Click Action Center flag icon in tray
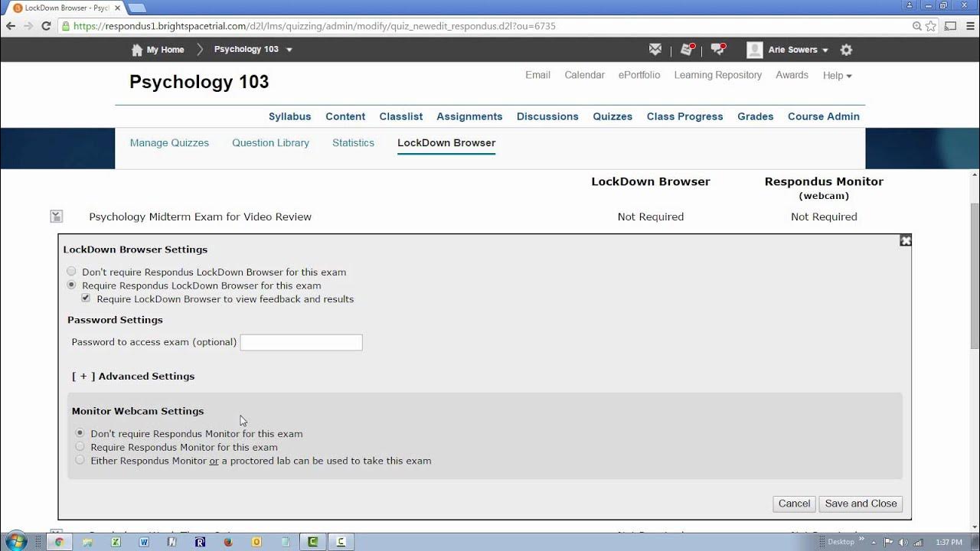This screenshot has width=980, height=551. [888, 542]
